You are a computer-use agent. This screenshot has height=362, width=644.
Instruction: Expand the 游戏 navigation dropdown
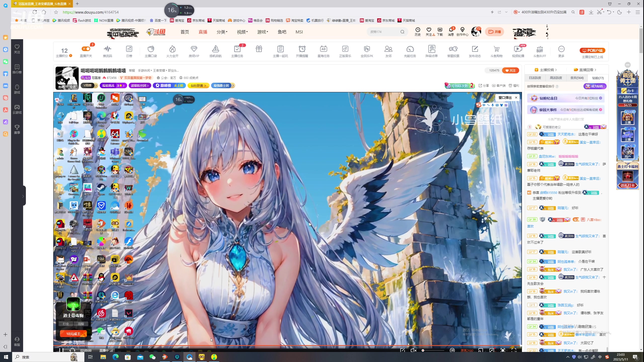click(263, 32)
